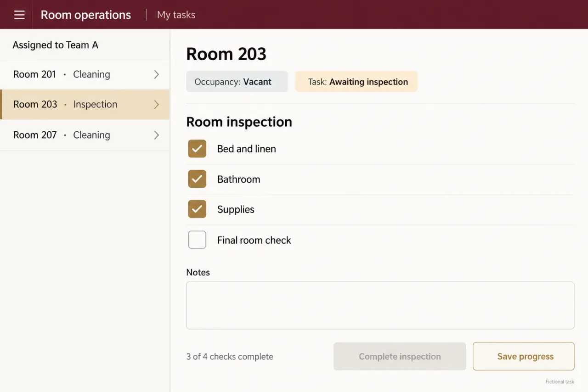Open the hamburger menu icon

click(19, 15)
